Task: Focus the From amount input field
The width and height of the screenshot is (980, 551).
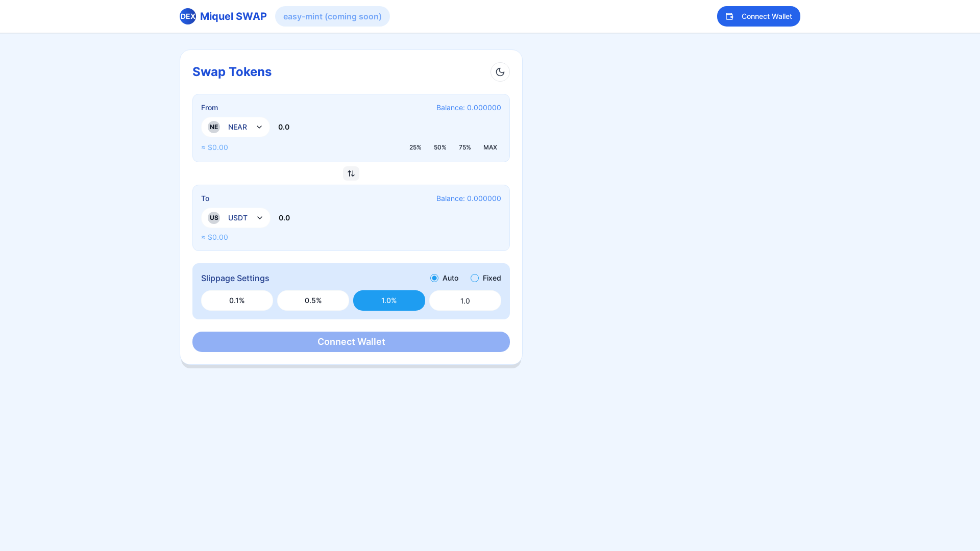Action: tap(389, 127)
